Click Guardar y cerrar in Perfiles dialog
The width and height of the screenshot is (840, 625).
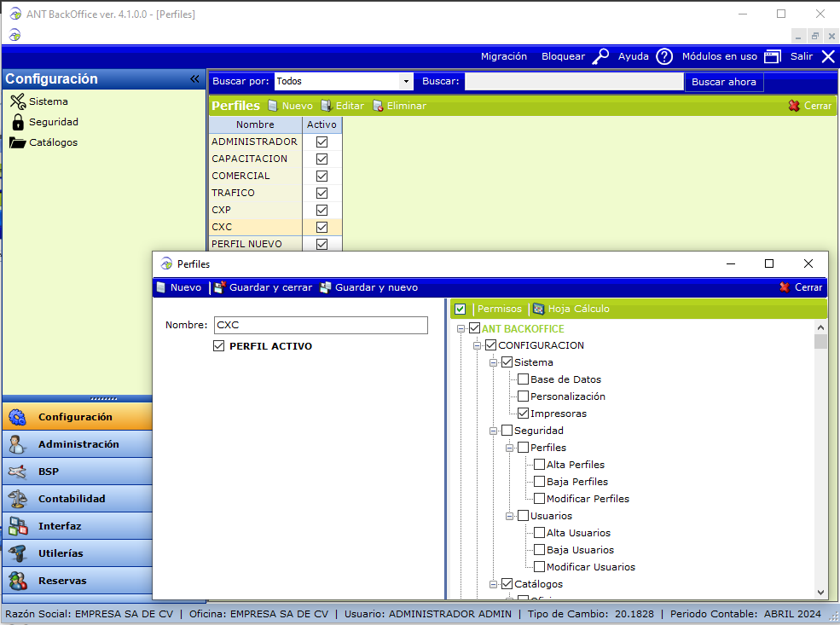coord(263,287)
